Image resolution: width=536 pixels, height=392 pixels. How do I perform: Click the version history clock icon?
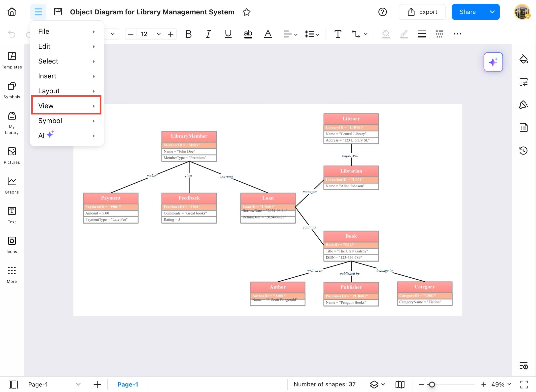[x=523, y=150]
